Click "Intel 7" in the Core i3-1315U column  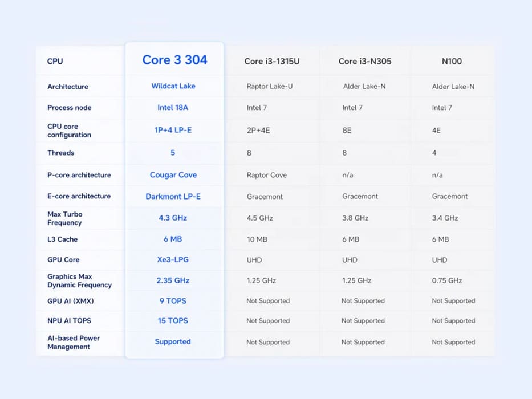(257, 108)
